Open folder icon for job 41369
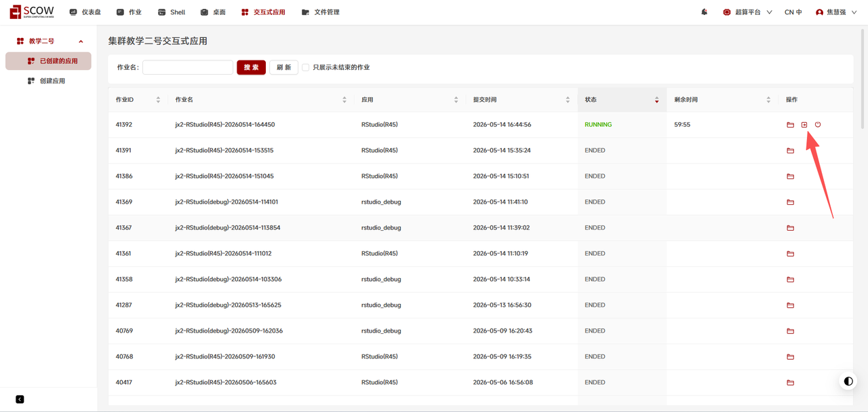The width and height of the screenshot is (868, 412). point(790,202)
